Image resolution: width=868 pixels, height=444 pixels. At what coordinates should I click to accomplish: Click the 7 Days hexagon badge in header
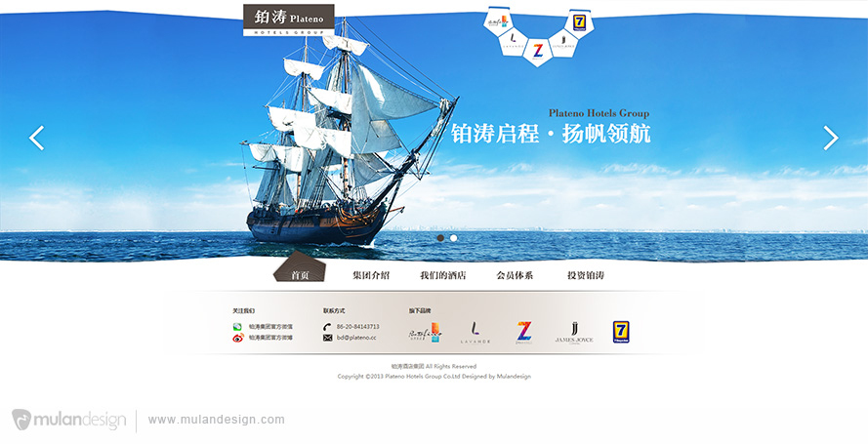tap(580, 23)
